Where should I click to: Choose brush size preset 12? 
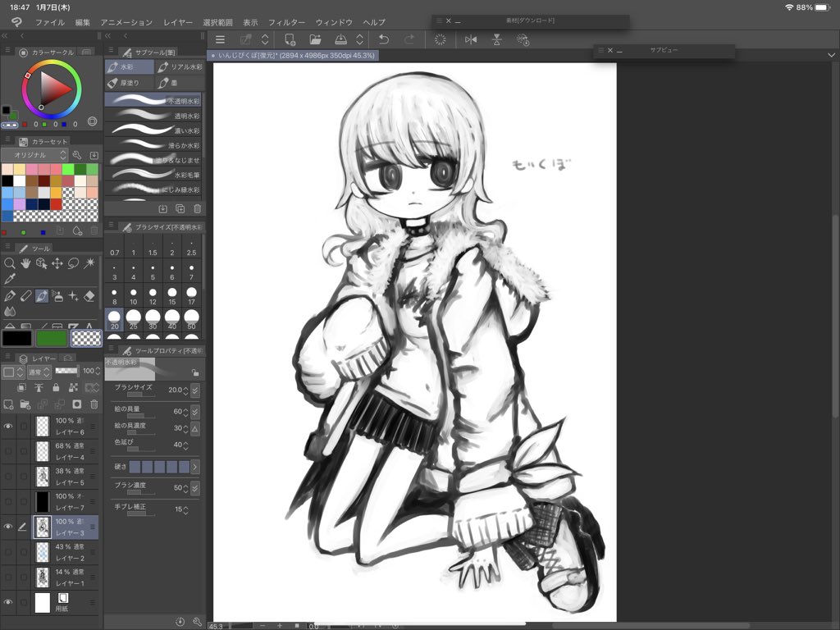tap(153, 296)
